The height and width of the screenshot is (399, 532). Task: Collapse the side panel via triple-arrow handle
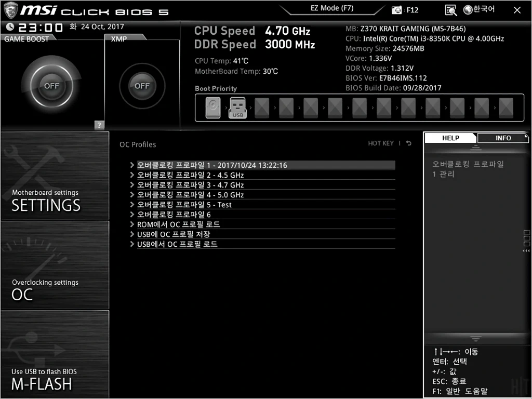(526, 251)
